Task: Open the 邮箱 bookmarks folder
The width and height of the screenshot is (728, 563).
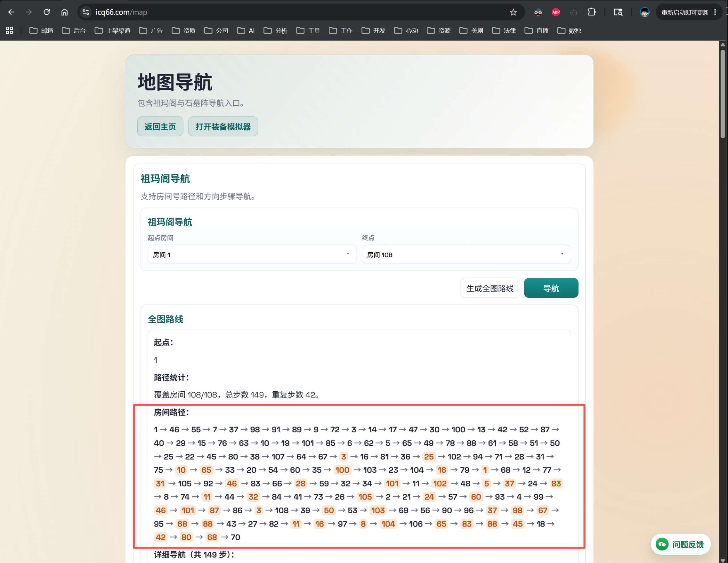Action: 41,31
